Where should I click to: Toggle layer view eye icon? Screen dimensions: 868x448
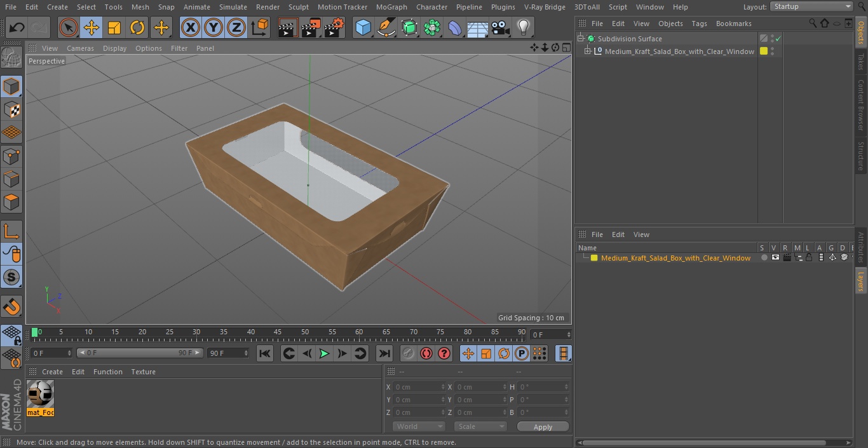(x=775, y=258)
